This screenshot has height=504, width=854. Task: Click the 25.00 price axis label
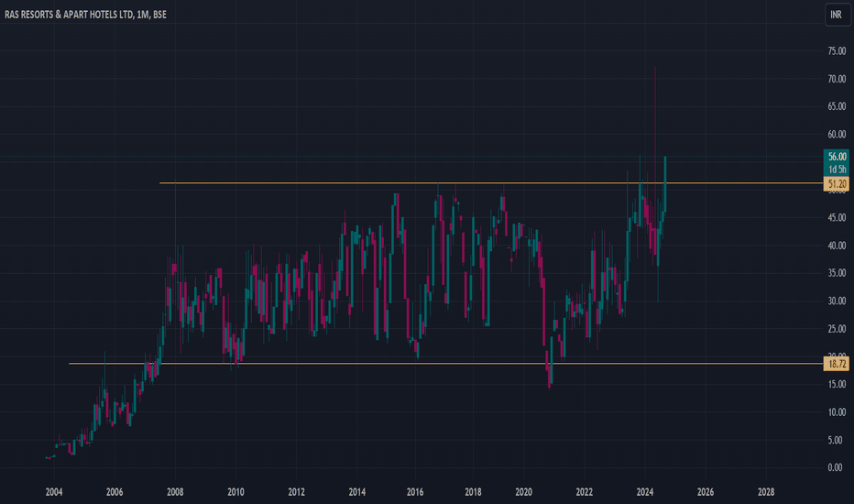tap(837, 329)
